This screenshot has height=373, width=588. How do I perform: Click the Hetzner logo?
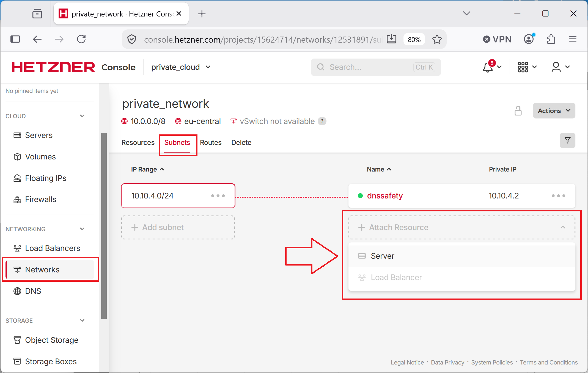pos(53,67)
